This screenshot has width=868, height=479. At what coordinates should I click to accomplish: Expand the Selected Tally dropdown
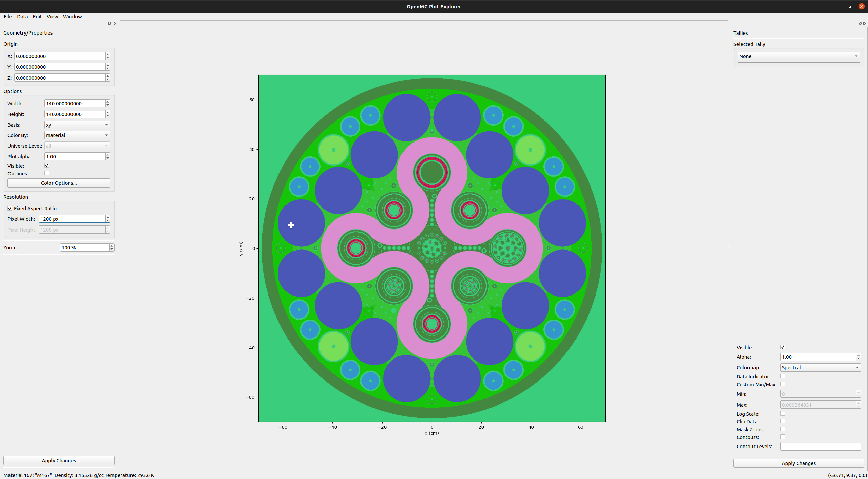[x=798, y=56]
